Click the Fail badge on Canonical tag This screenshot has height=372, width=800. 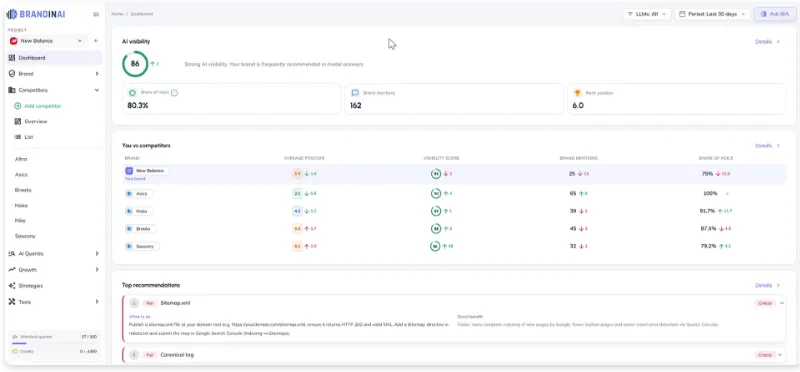coord(149,355)
